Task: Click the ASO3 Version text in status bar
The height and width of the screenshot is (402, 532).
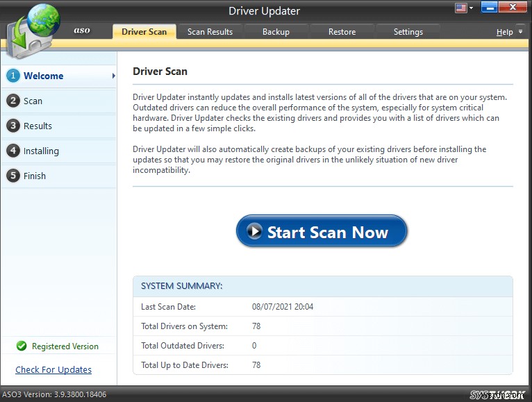Action: pyautogui.click(x=54, y=394)
